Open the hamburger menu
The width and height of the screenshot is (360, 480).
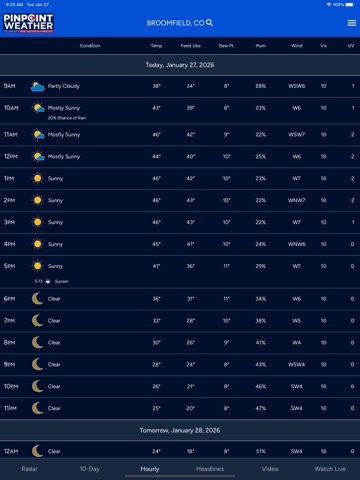[352, 23]
